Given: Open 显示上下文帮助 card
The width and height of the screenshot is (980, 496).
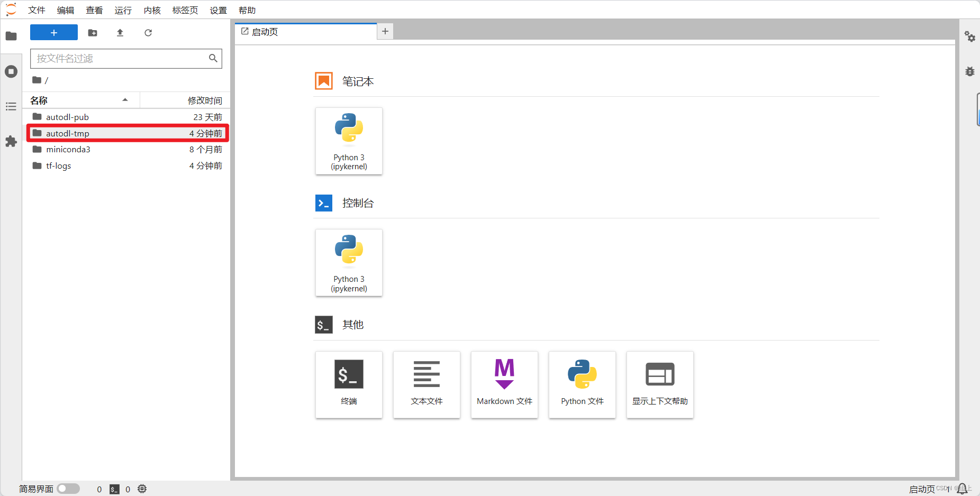Looking at the screenshot, I should [x=660, y=385].
